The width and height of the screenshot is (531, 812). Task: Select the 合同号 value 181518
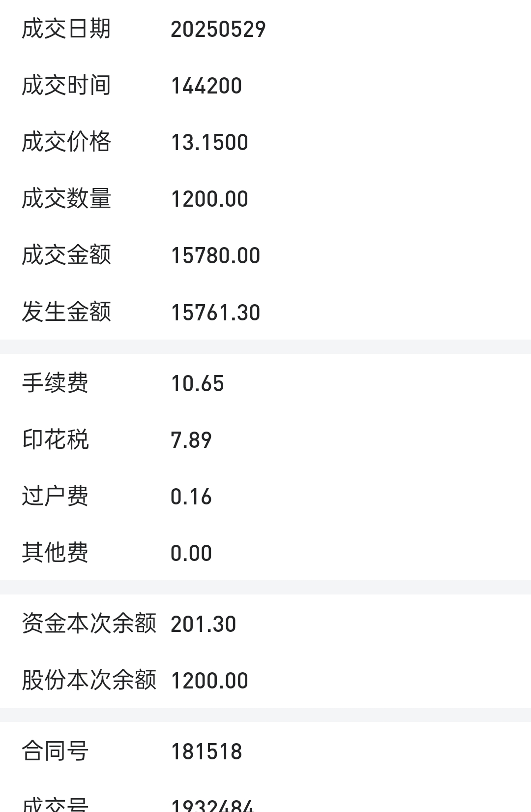coord(206,751)
